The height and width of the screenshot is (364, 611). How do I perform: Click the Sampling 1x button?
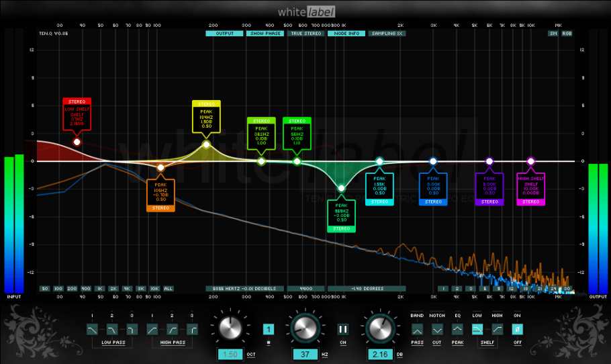(x=387, y=33)
